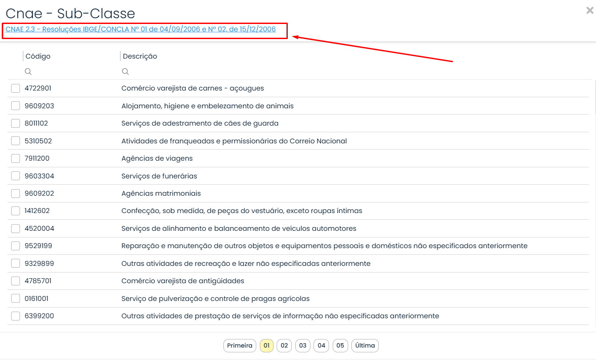Tick the checkbox for code 6399200
This screenshot has width=596, height=364.
click(16, 316)
